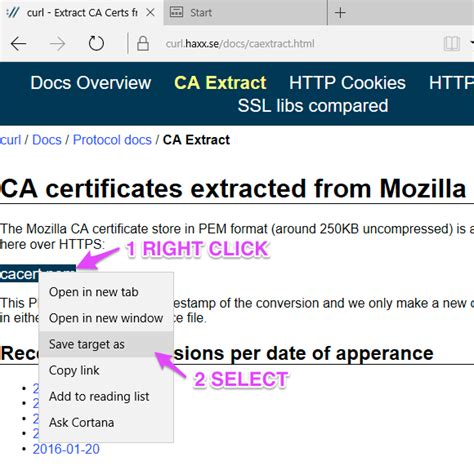Reload the page with the refresh icon

click(x=96, y=43)
